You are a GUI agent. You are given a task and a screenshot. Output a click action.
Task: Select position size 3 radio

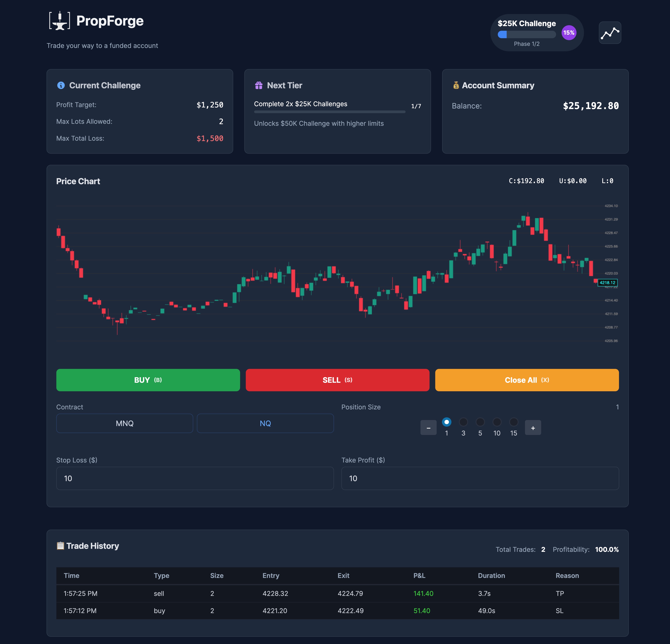463,422
